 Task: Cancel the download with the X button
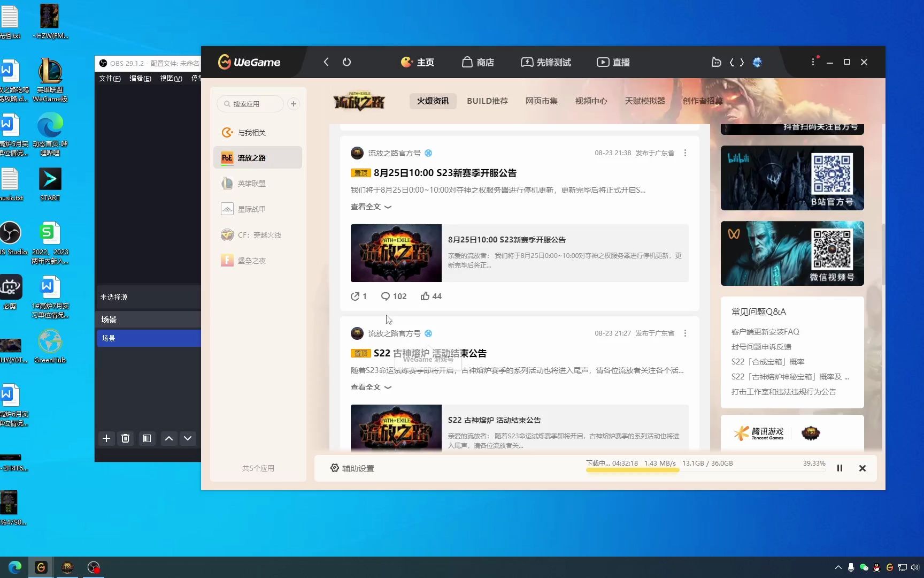coord(862,468)
